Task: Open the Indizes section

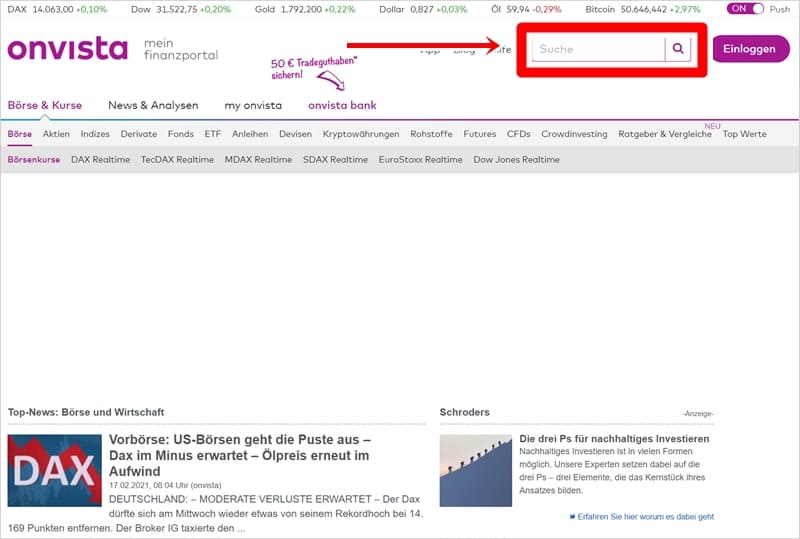Action: click(x=95, y=134)
